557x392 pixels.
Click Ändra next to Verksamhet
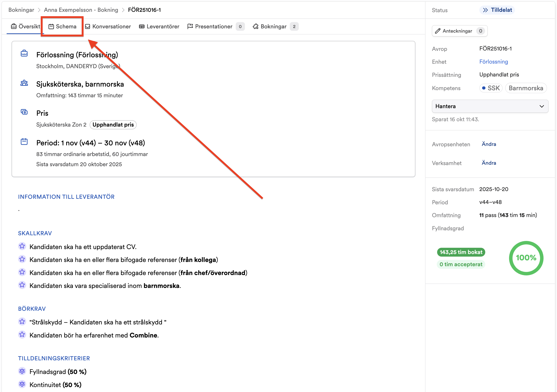pos(489,163)
